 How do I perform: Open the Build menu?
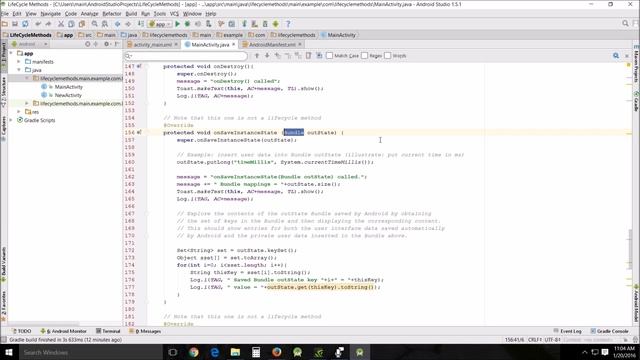click(x=131, y=13)
